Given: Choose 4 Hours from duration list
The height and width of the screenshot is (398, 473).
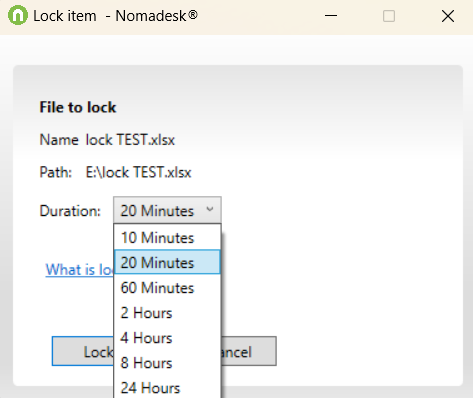Looking at the screenshot, I should 167,338.
